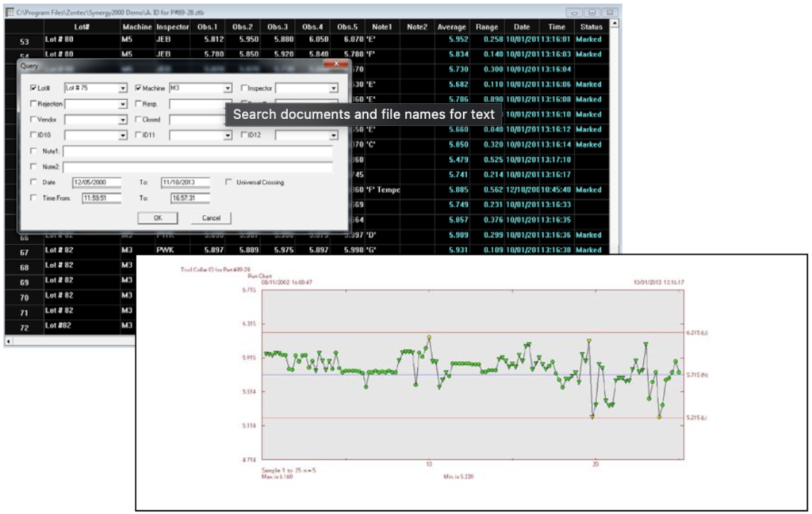Enable the ID10 checkbox
Viewport: 812px width, 514px height.
[33, 135]
